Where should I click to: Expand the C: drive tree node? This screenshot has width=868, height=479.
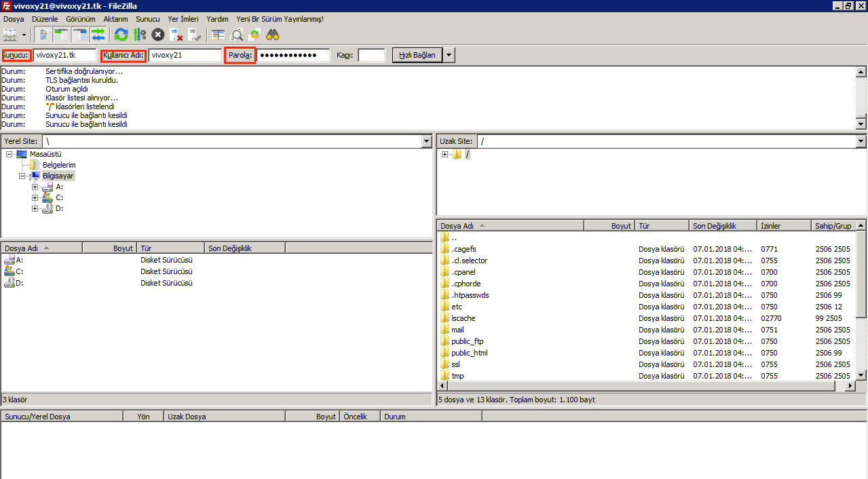[35, 197]
